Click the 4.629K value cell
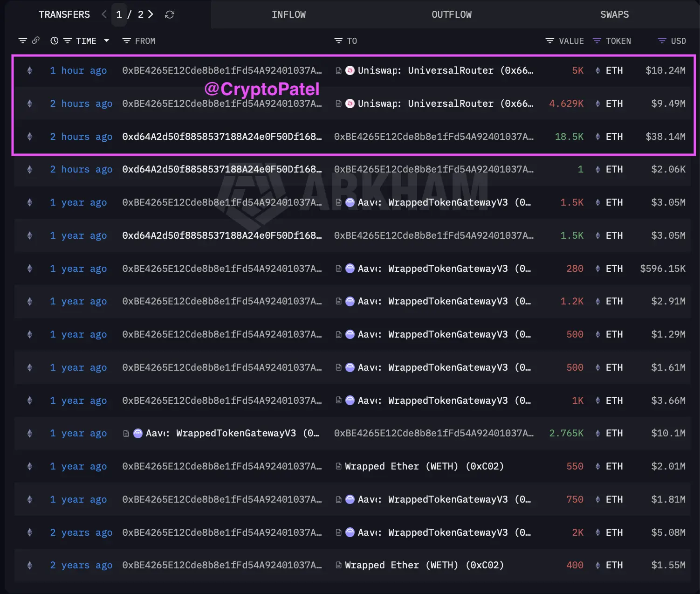700x594 pixels. [x=566, y=104]
